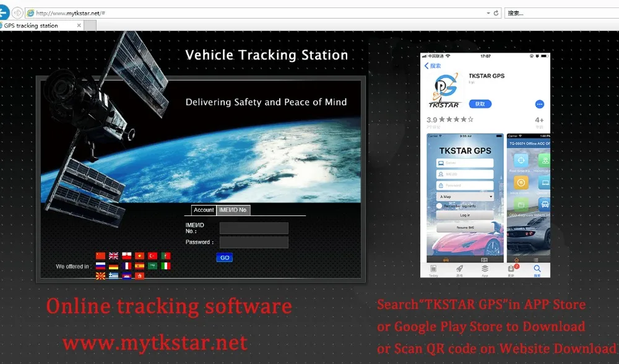Select the Turkish flag language option
The height and width of the screenshot is (364, 619).
[x=152, y=256]
